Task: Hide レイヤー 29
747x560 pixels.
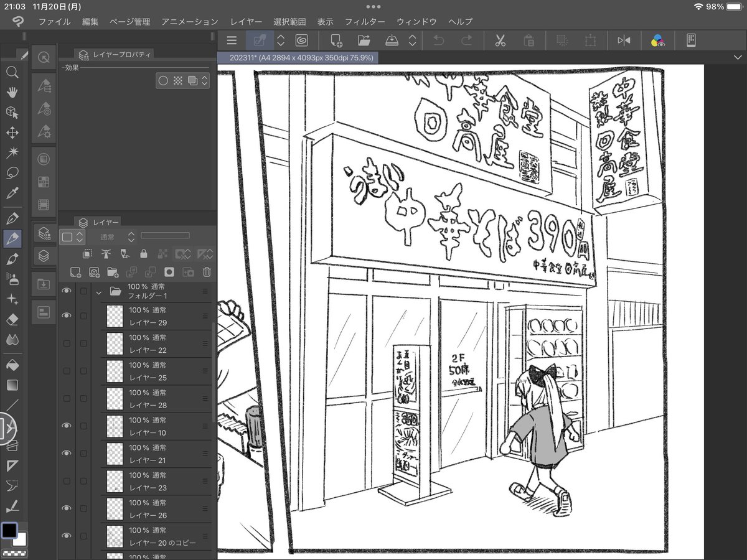Action: [67, 316]
